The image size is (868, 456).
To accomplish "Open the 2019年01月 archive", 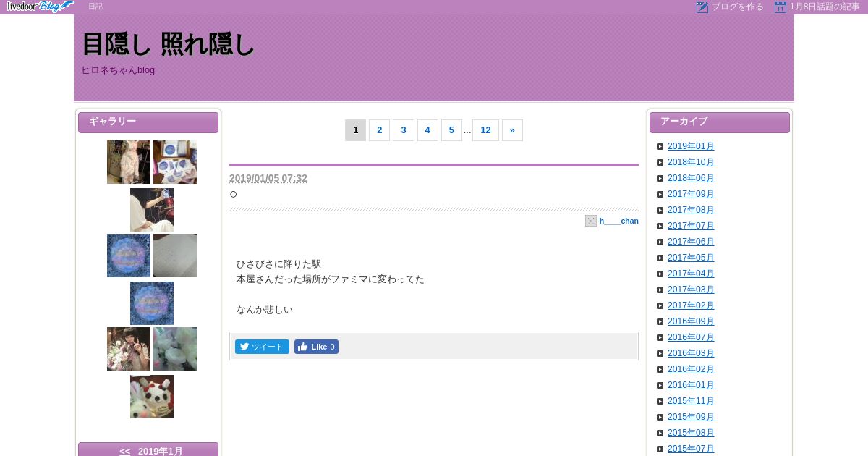I will [x=691, y=146].
